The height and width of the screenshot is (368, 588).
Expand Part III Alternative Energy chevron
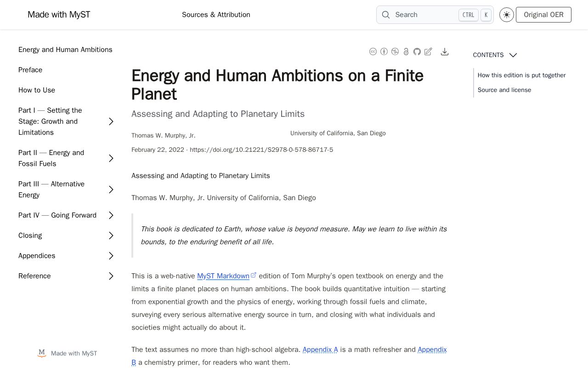point(111,190)
